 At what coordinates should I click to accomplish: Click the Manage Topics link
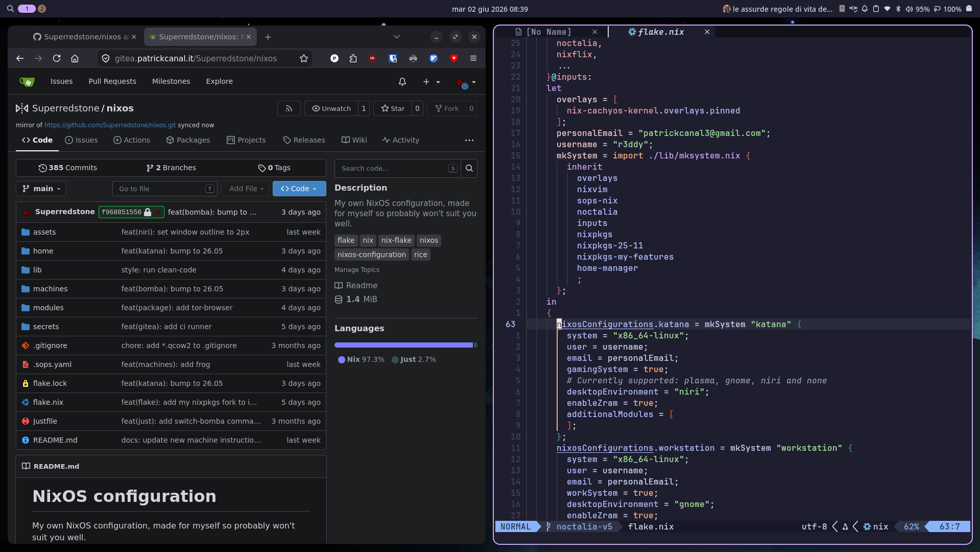click(x=357, y=270)
